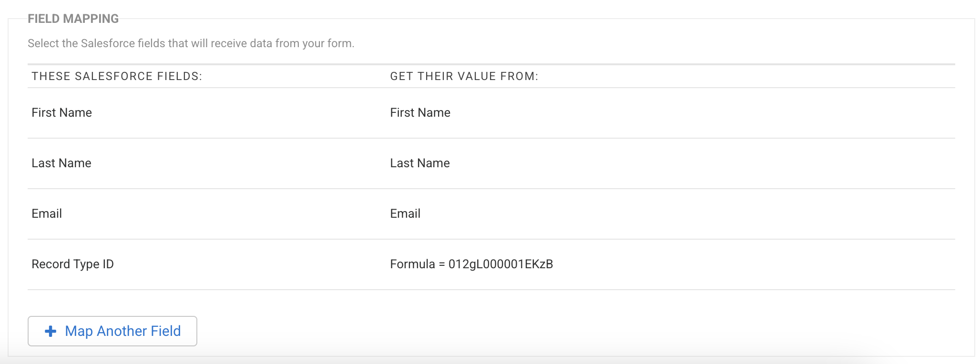Click the word Salesforce in the description text
980x364 pixels.
(108, 43)
